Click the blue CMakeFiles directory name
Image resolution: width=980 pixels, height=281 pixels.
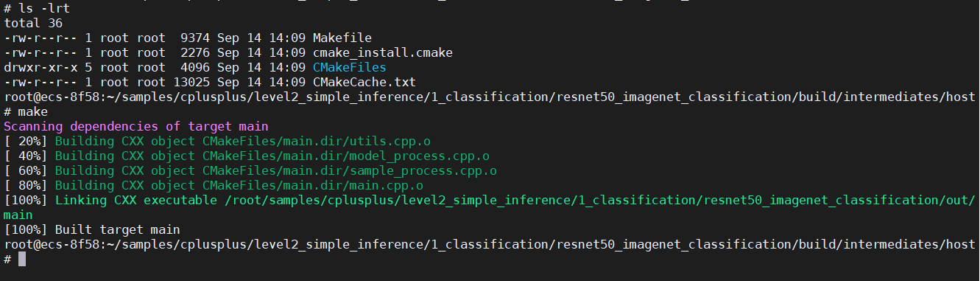(349, 67)
